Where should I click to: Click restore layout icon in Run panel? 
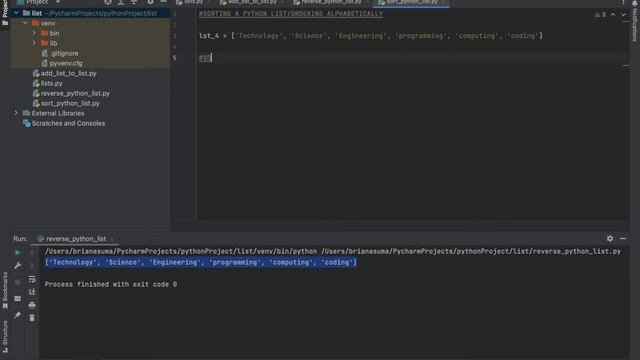[18, 299]
